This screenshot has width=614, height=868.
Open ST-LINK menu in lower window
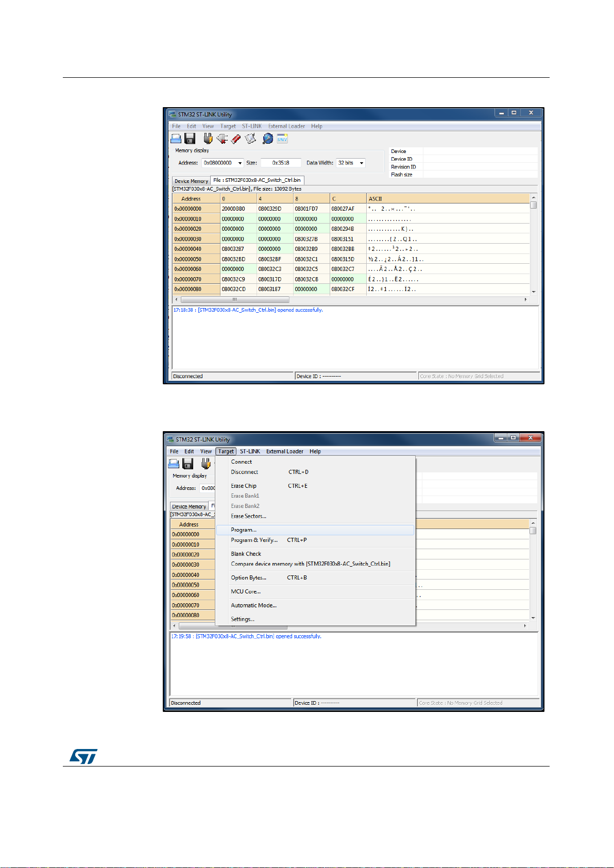(x=250, y=451)
